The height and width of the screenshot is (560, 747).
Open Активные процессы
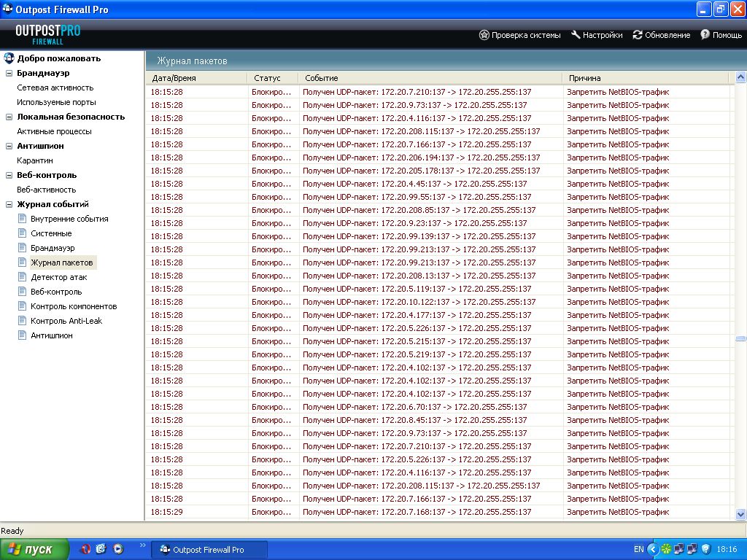tap(54, 131)
